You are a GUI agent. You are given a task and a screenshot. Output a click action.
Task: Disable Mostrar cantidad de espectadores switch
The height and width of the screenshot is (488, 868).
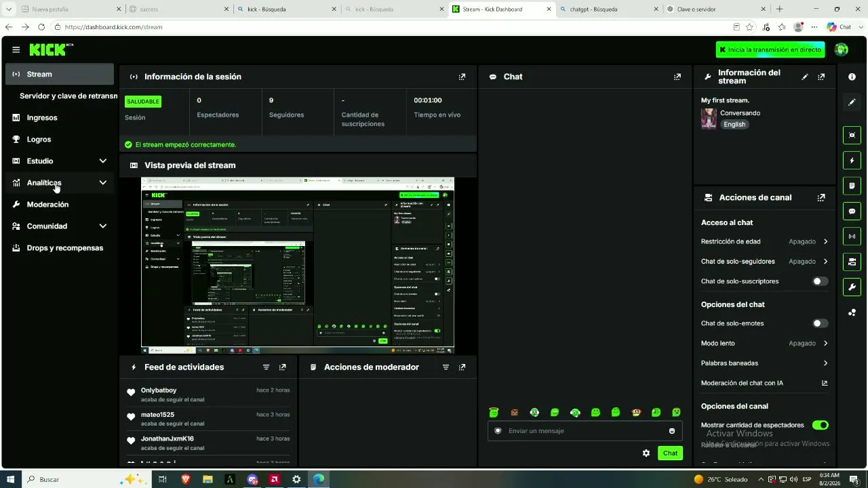[x=820, y=425]
